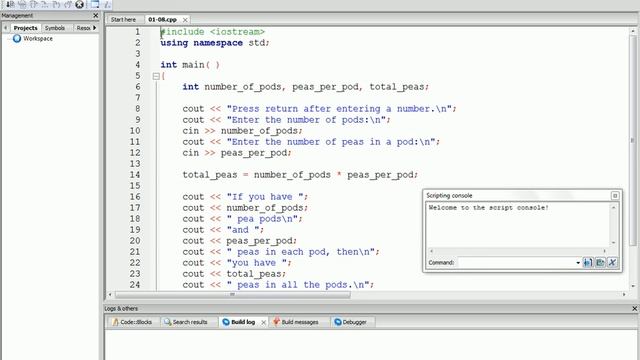The image size is (640, 360).
Task: Load a script file from the scripting console
Action: pos(600,262)
